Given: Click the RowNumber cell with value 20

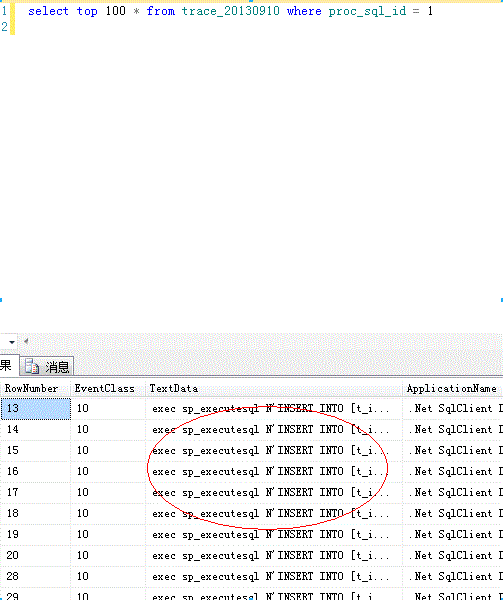Looking at the screenshot, I should (x=35, y=556).
